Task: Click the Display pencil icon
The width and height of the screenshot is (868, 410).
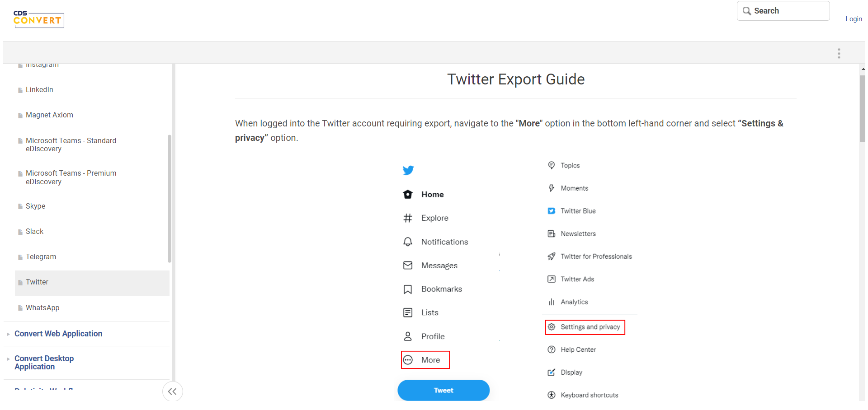Action: [x=552, y=373]
